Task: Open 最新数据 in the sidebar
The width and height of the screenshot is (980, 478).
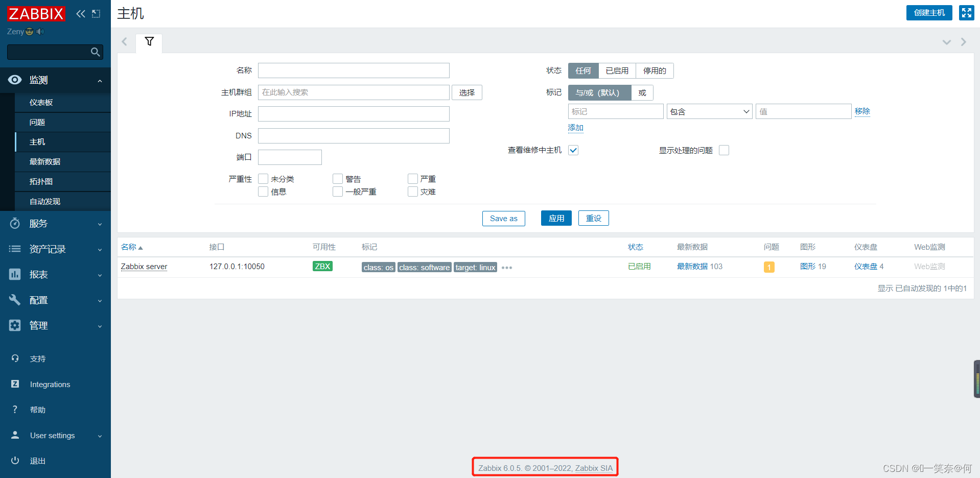Action: tap(63, 162)
